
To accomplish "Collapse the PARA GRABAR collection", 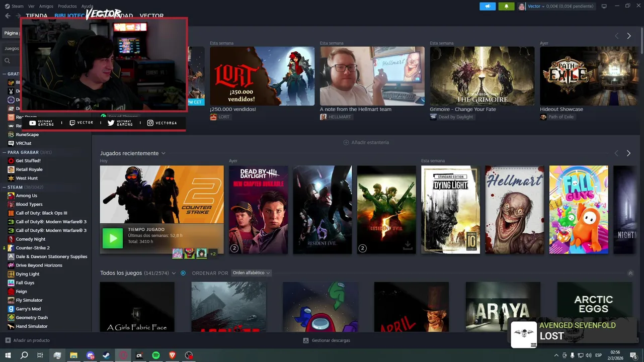I will pyautogui.click(x=4, y=152).
